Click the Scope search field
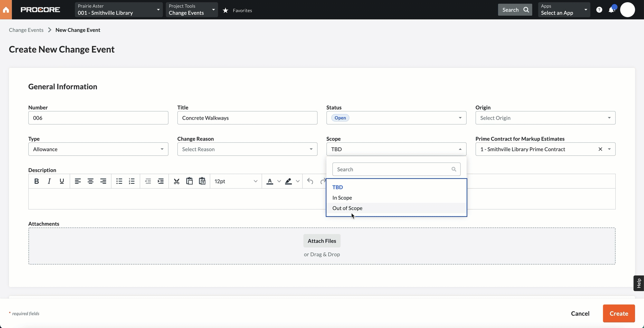This screenshot has height=328, width=644. (397, 169)
